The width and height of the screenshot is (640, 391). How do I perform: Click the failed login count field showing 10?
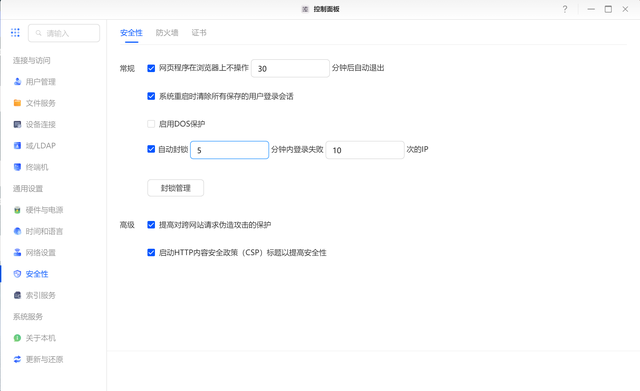pyautogui.click(x=365, y=150)
